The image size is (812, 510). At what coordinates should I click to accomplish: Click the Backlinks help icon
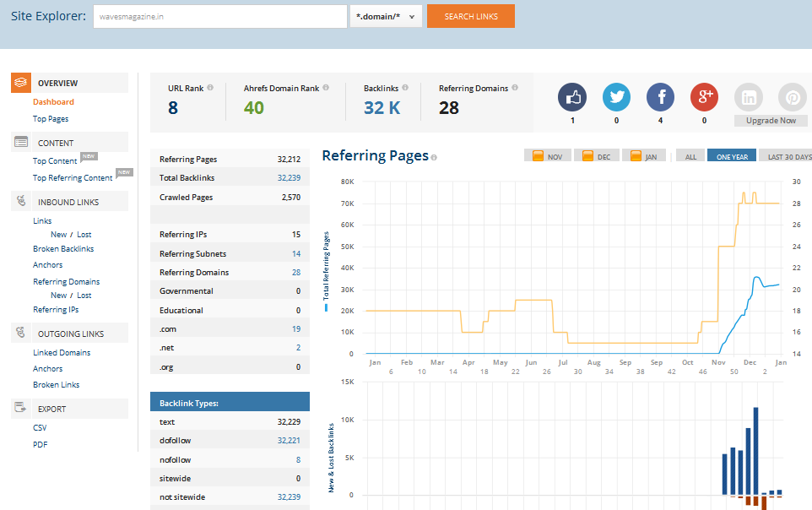pyautogui.click(x=405, y=88)
